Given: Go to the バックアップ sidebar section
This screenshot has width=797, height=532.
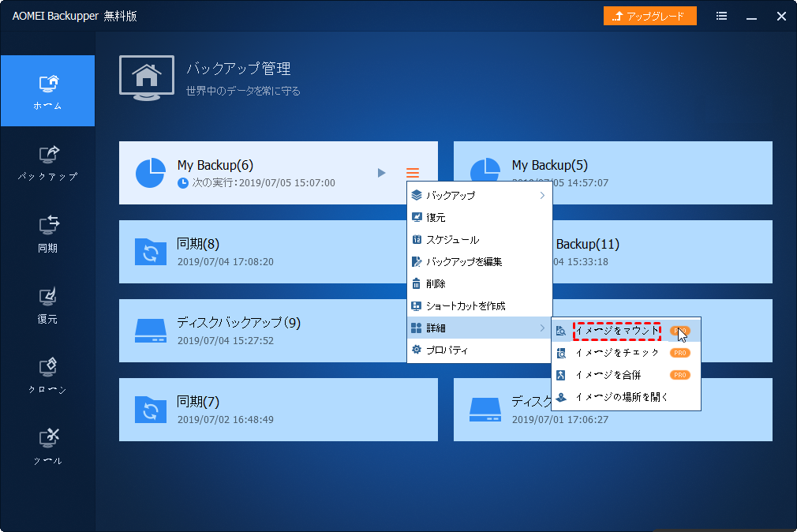Looking at the screenshot, I should [x=48, y=163].
